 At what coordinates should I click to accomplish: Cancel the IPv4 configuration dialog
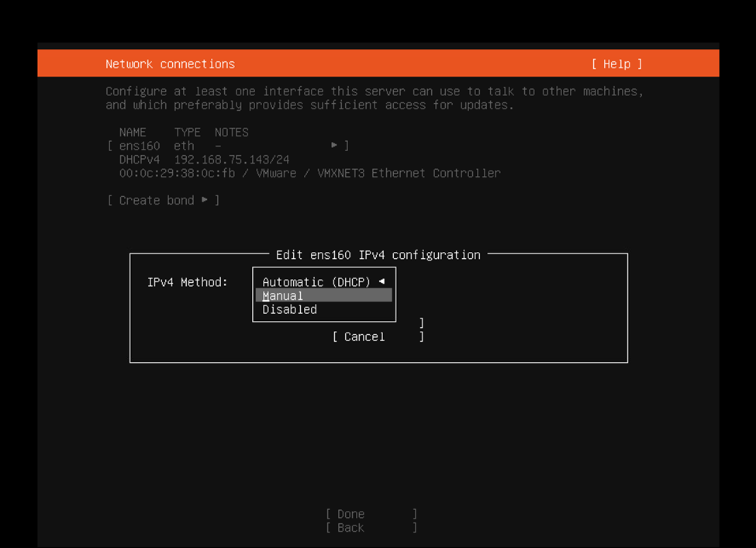pos(378,337)
